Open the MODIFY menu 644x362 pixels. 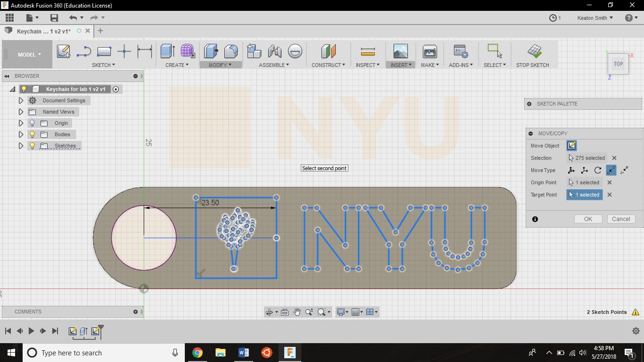(x=220, y=65)
